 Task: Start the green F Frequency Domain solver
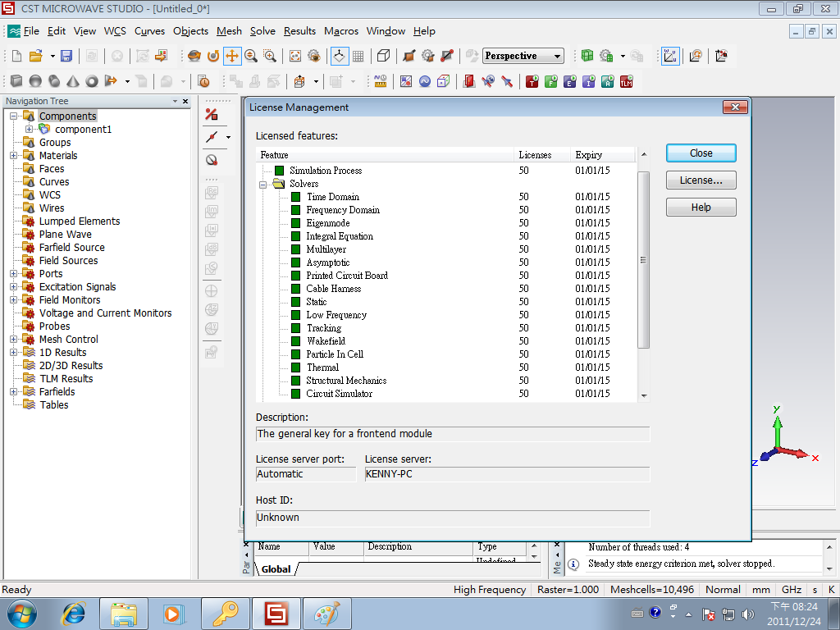(550, 81)
